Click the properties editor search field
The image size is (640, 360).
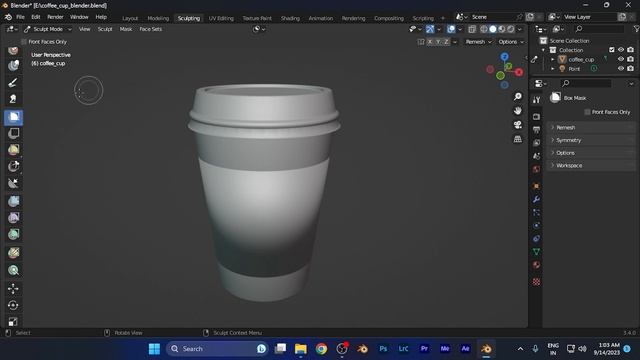tap(586, 83)
